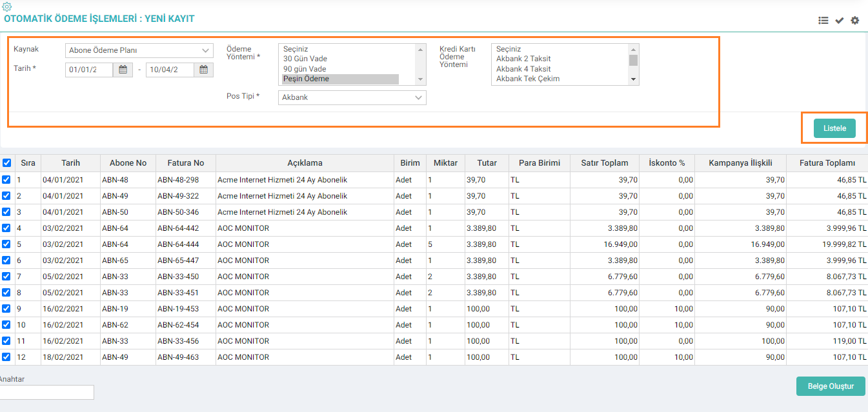Click the Belge Oluştur button

(831, 386)
